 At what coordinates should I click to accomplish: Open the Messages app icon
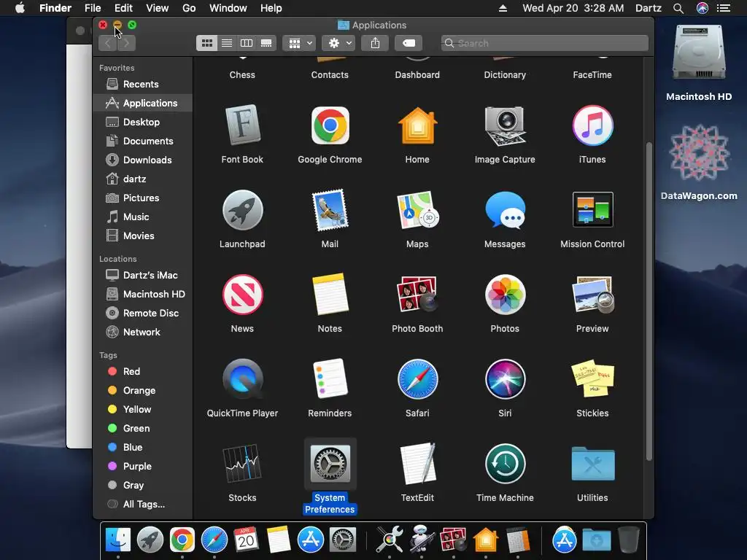pos(505,210)
